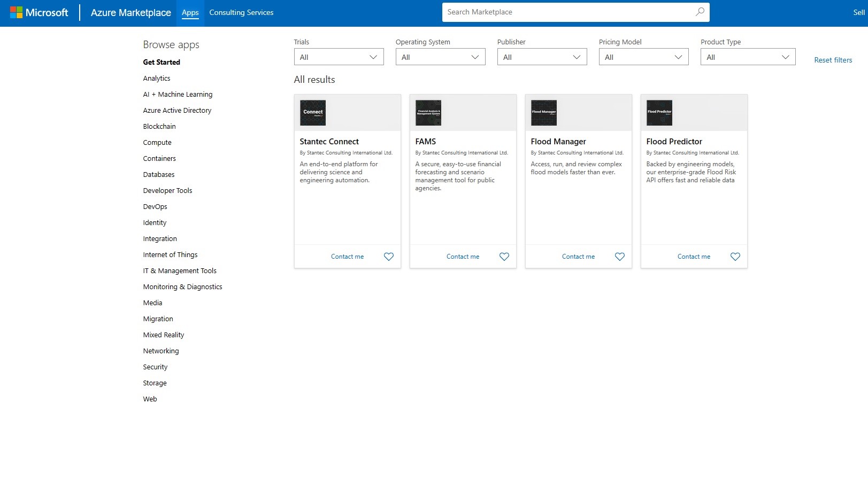Click Contact me on Stantec Connect
Viewport: 868px width, 488px height.
(347, 257)
